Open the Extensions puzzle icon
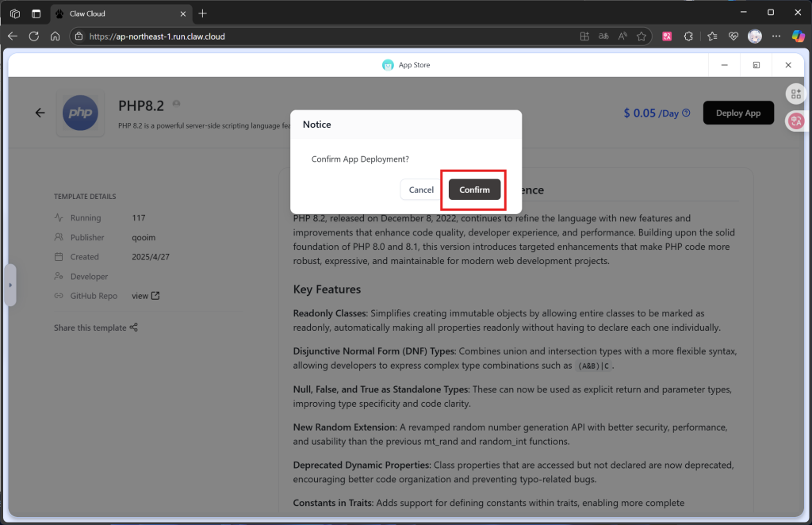812x525 pixels. [688, 36]
